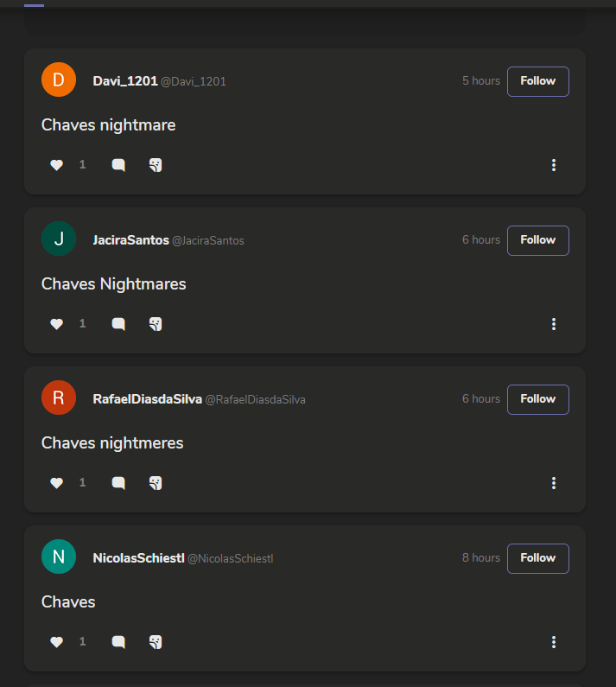Open RafaelDiasdaSilva's profile via username link

point(148,399)
